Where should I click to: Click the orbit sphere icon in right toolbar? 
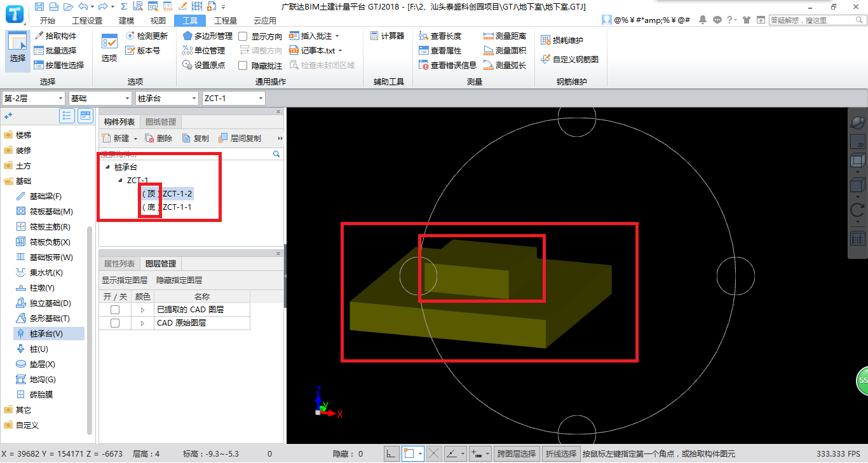[x=857, y=121]
